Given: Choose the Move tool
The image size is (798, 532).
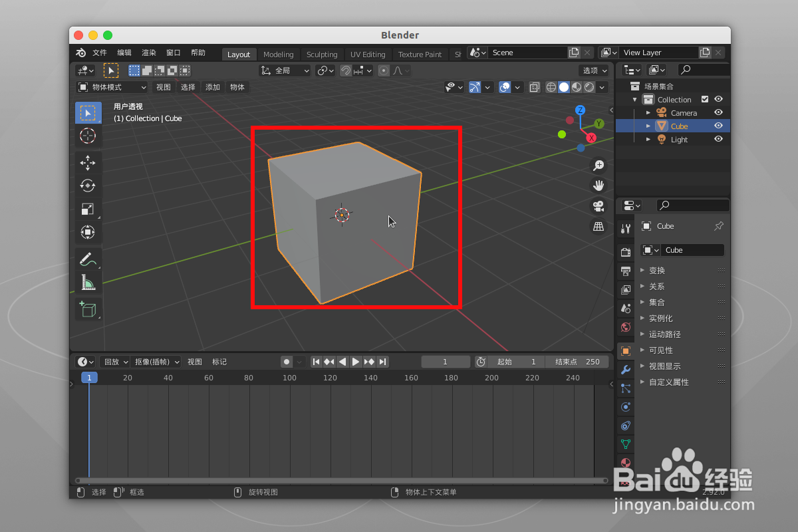Looking at the screenshot, I should (x=88, y=163).
